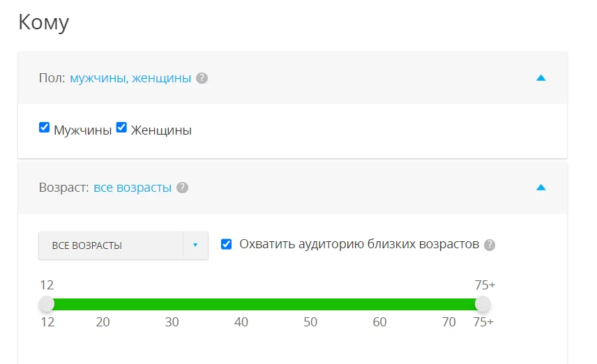Click the все возрасты link
Viewport: 597px width, 364px height.
point(133,188)
